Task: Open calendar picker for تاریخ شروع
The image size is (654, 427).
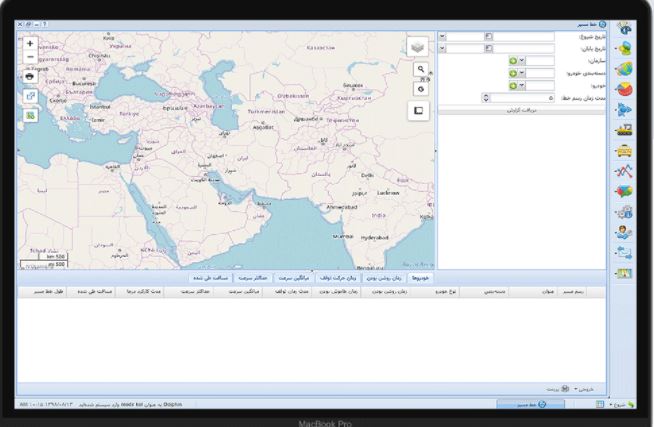Action: point(489,37)
